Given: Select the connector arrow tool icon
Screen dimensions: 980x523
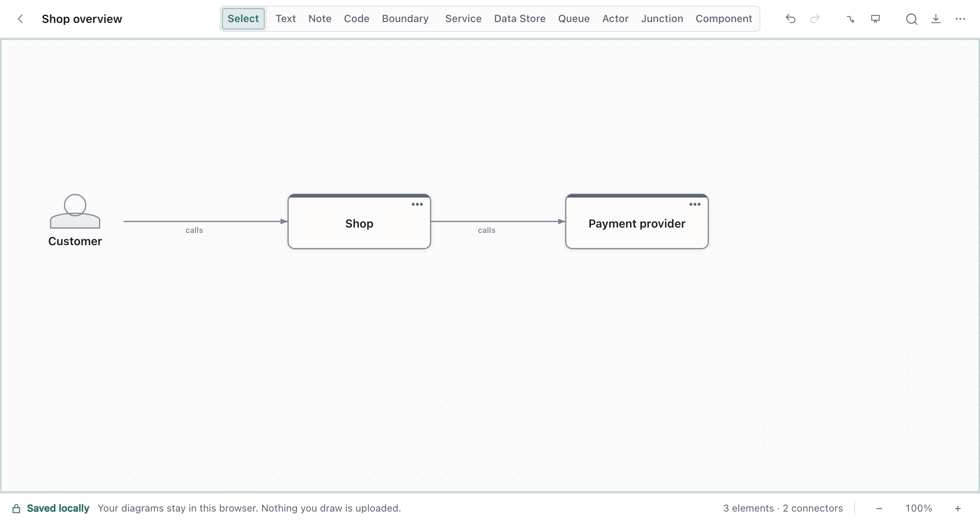Looking at the screenshot, I should point(851,19).
